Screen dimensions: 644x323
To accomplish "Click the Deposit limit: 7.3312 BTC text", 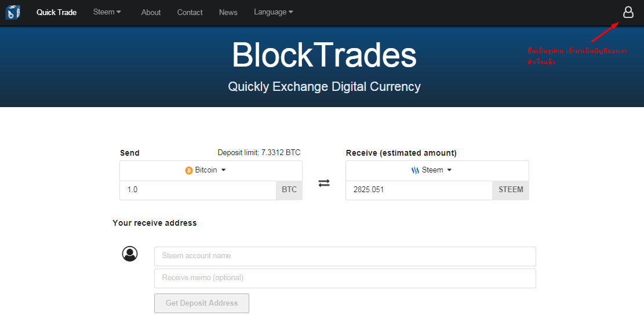I will coord(259,153).
